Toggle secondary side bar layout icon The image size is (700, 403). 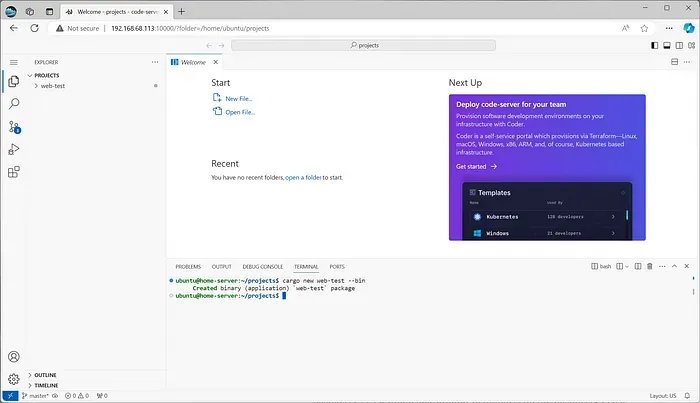coord(679,45)
